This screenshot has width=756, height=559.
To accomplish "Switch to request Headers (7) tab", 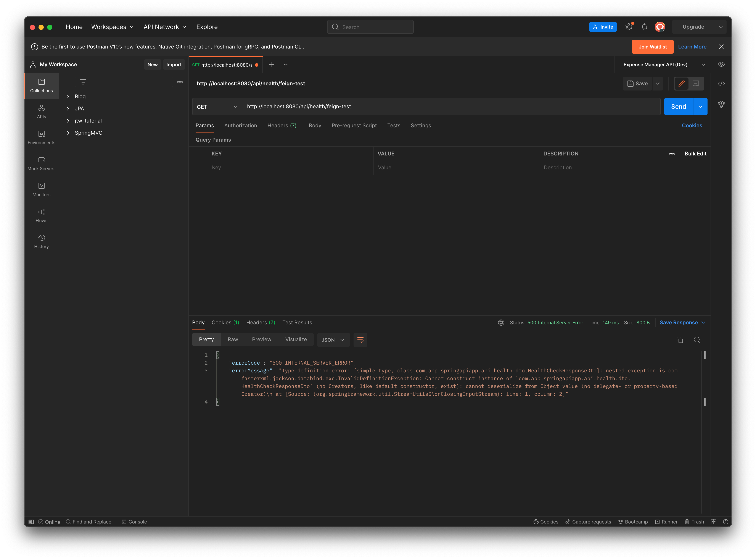I will 282,126.
